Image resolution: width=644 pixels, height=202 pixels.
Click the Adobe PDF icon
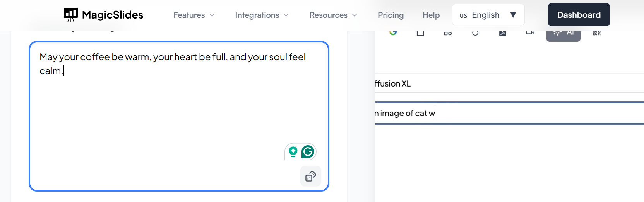click(x=503, y=33)
